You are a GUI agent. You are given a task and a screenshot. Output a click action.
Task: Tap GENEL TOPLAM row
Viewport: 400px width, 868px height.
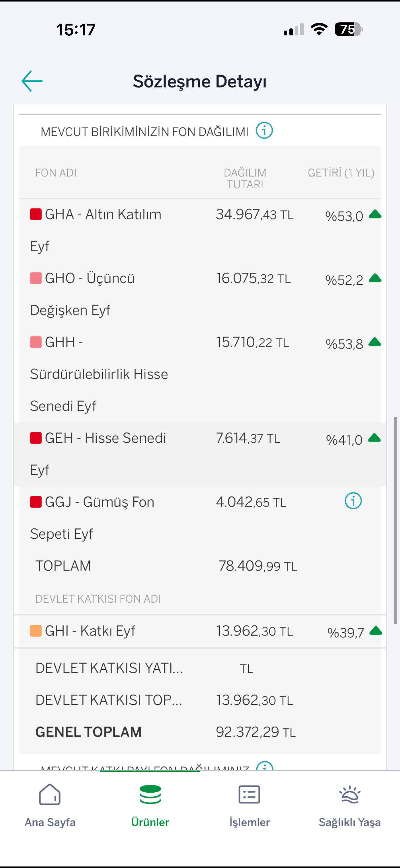point(200,732)
